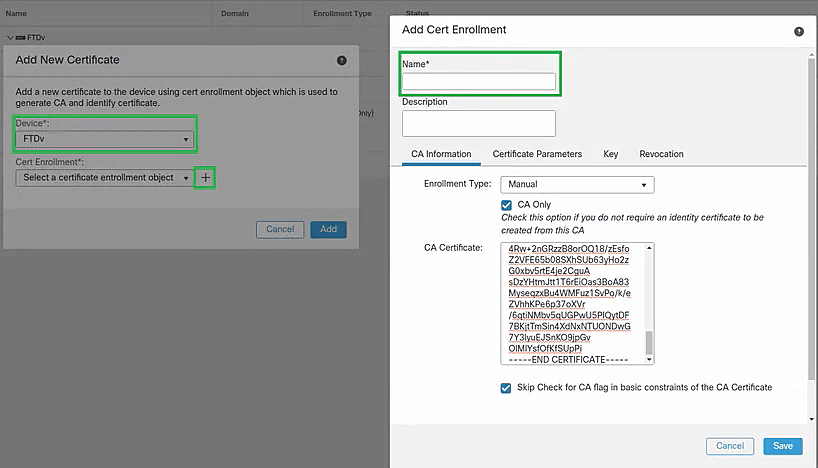Click Add in Add New Certificate dialog
The width and height of the screenshot is (818, 468).
click(328, 229)
